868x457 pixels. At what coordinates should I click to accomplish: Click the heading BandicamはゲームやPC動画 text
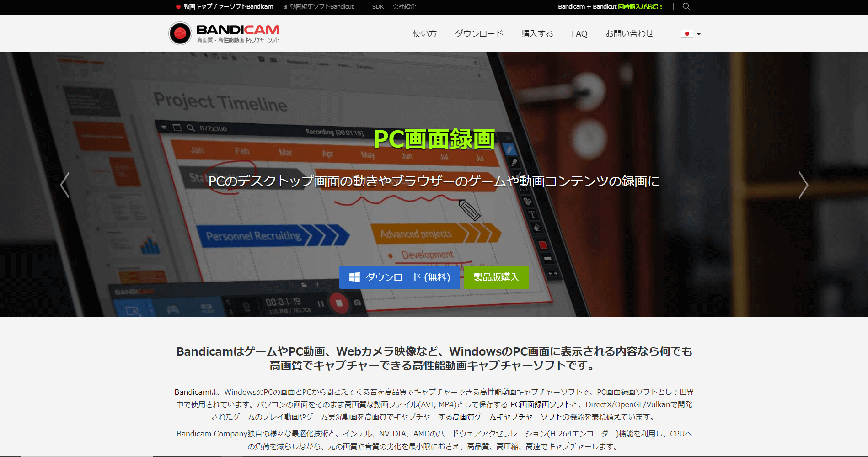click(434, 358)
